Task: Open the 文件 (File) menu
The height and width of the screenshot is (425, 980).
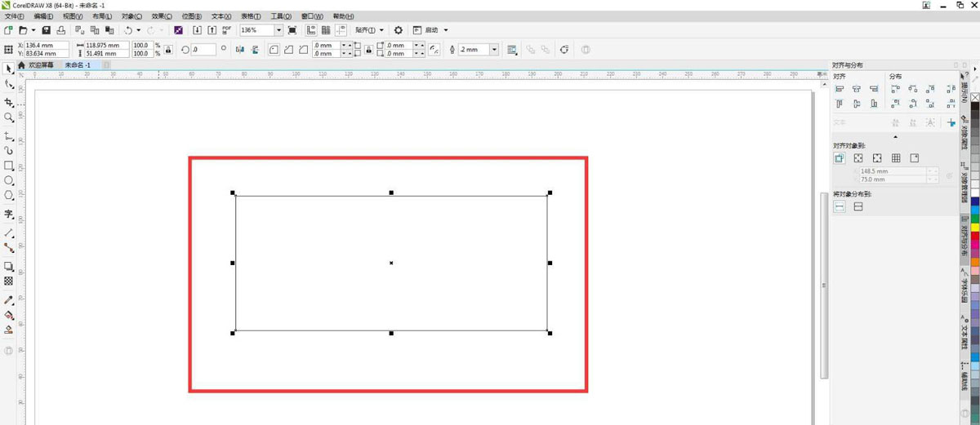Action: point(15,16)
